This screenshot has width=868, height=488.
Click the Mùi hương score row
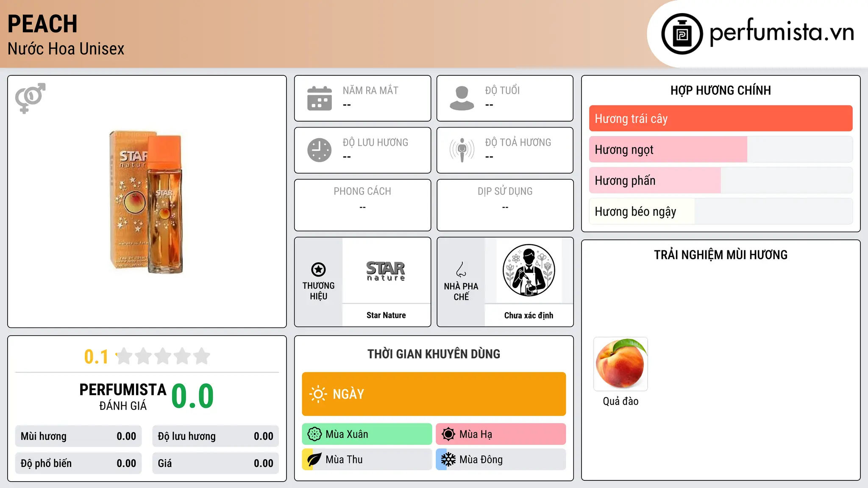point(78,436)
